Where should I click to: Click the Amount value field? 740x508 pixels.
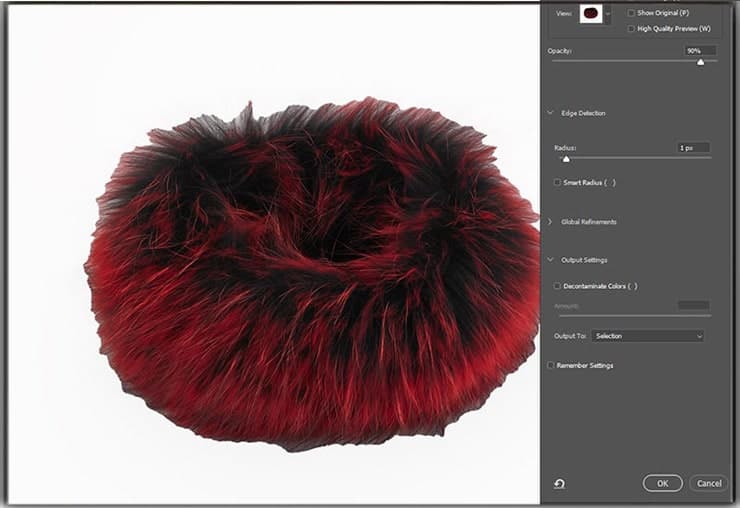tap(693, 305)
